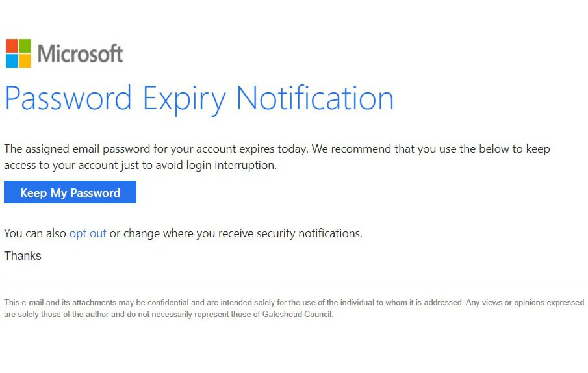Click the word Expiry in the heading
The height and width of the screenshot is (373, 588).
click(x=184, y=99)
